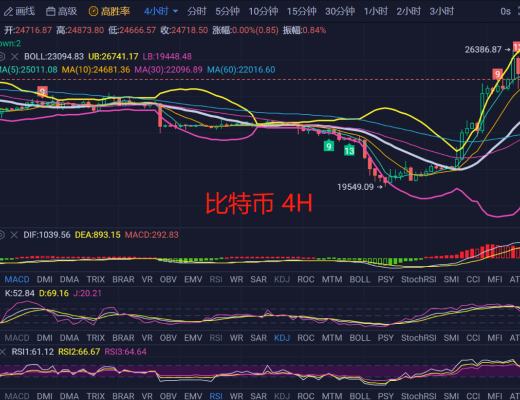Switch chart to 15分钟 timeframe
The width and height of the screenshot is (520, 400).
click(x=301, y=12)
